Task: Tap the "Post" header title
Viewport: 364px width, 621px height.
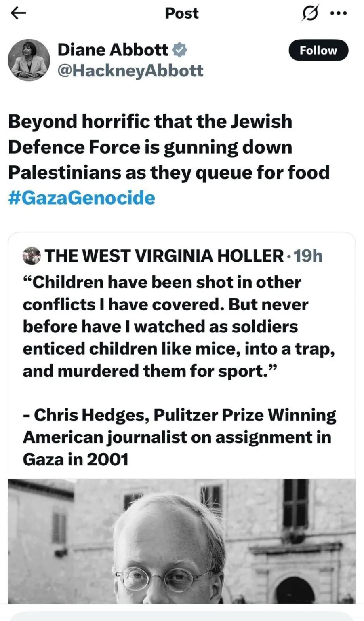Action: tap(182, 13)
